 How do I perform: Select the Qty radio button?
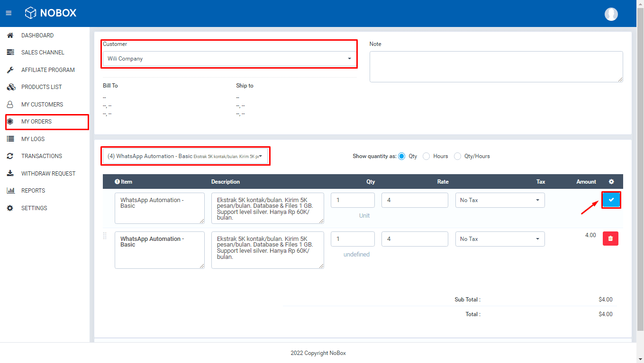pyautogui.click(x=402, y=156)
